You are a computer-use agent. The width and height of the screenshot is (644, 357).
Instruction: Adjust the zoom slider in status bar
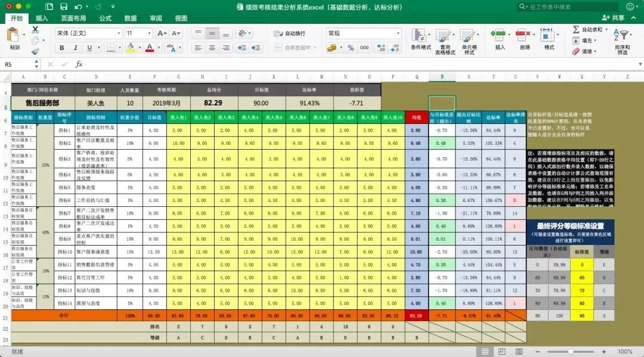571,352
